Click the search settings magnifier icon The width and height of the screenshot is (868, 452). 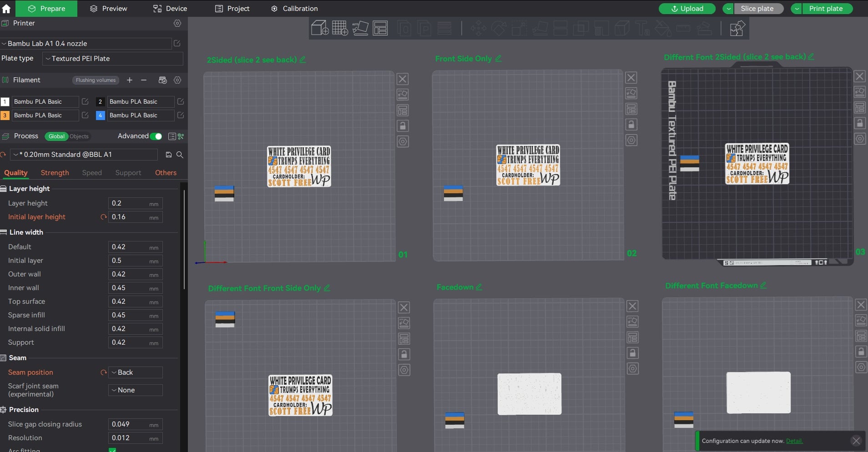click(180, 155)
